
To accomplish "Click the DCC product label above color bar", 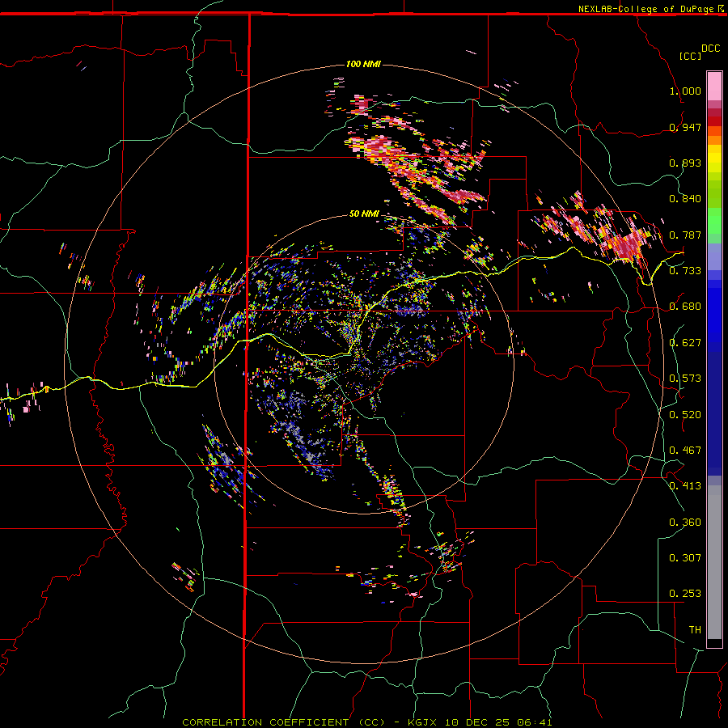I will (x=710, y=49).
